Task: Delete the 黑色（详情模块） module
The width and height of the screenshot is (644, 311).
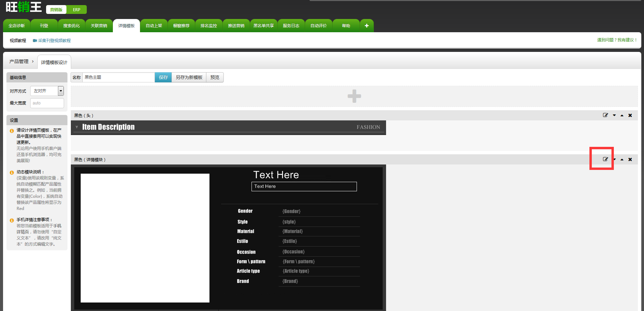Action: (x=630, y=159)
